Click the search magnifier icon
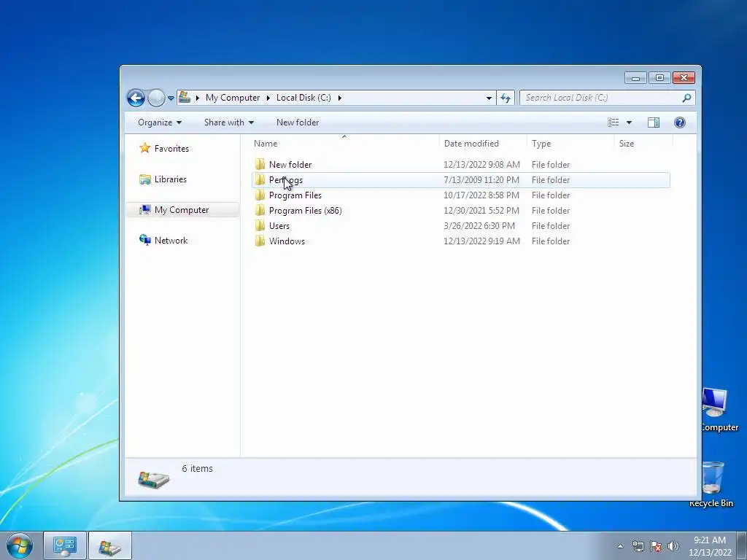The image size is (747, 560). click(x=686, y=98)
